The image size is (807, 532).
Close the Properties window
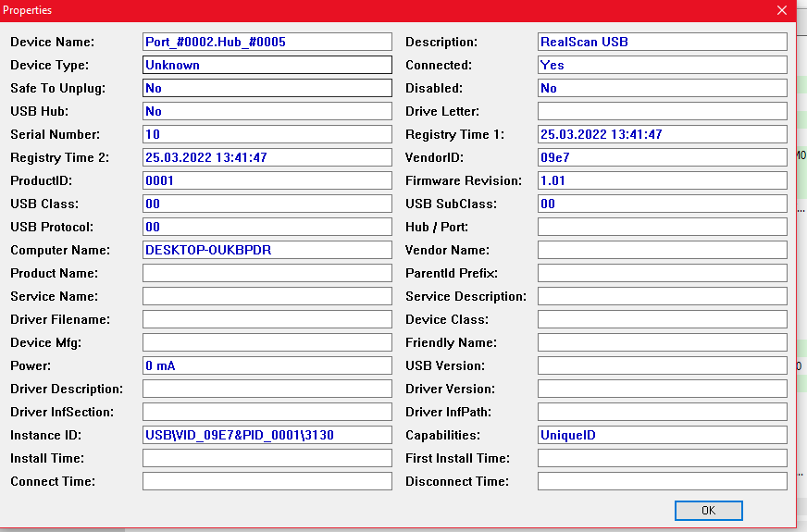782,10
